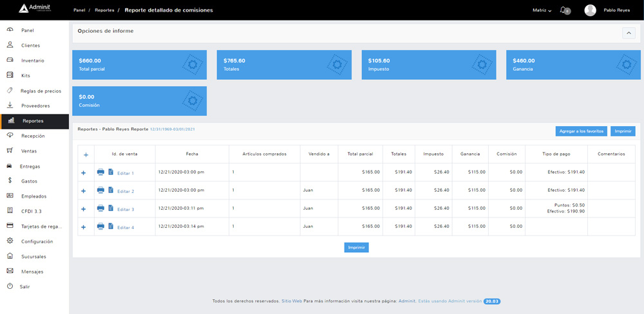Click Pablo Reyes profile avatar
Screen dimensions: 644x314
[590, 10]
